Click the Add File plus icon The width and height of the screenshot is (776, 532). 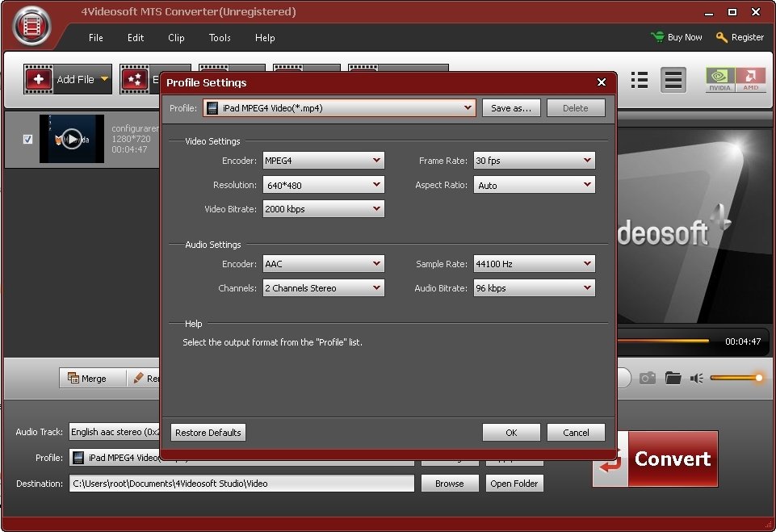(x=38, y=79)
